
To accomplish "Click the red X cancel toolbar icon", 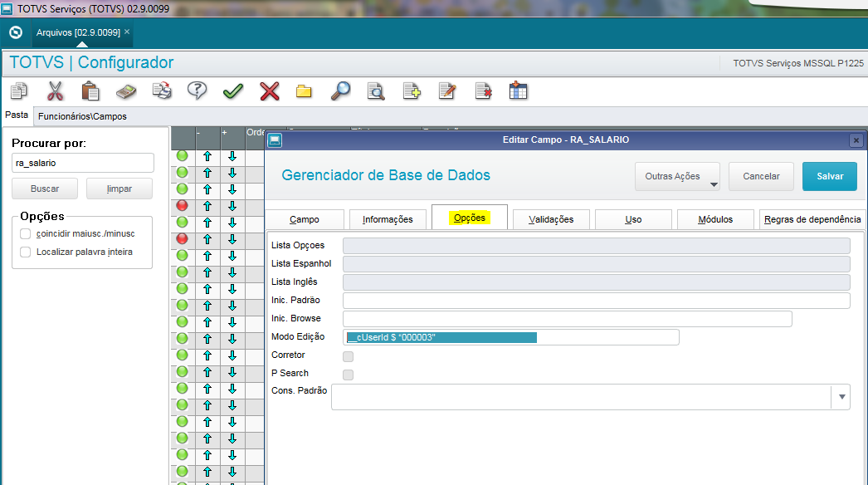I will [x=270, y=91].
